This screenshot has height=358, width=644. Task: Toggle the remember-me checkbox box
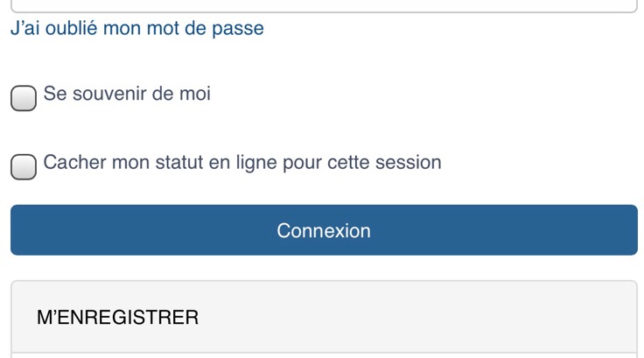point(24,98)
